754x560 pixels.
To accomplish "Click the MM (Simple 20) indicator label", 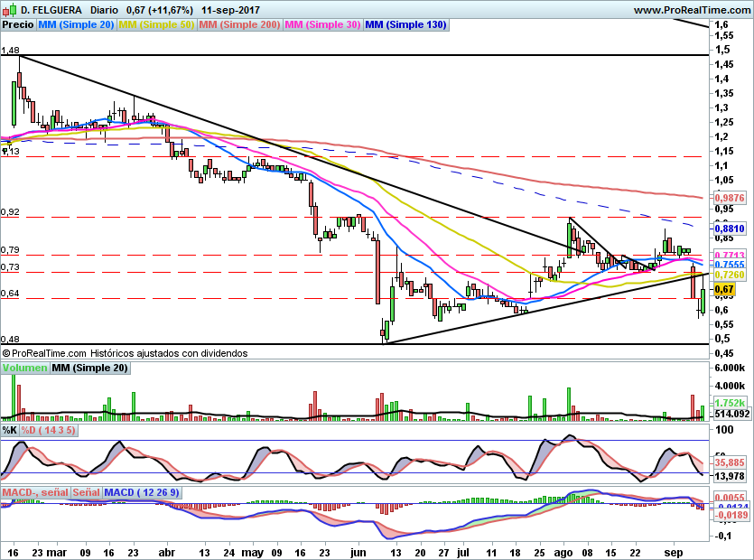I will pos(76,25).
